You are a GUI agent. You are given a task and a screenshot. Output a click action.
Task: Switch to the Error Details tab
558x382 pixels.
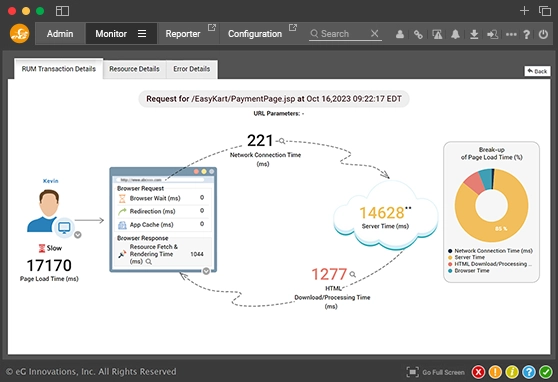pos(192,69)
